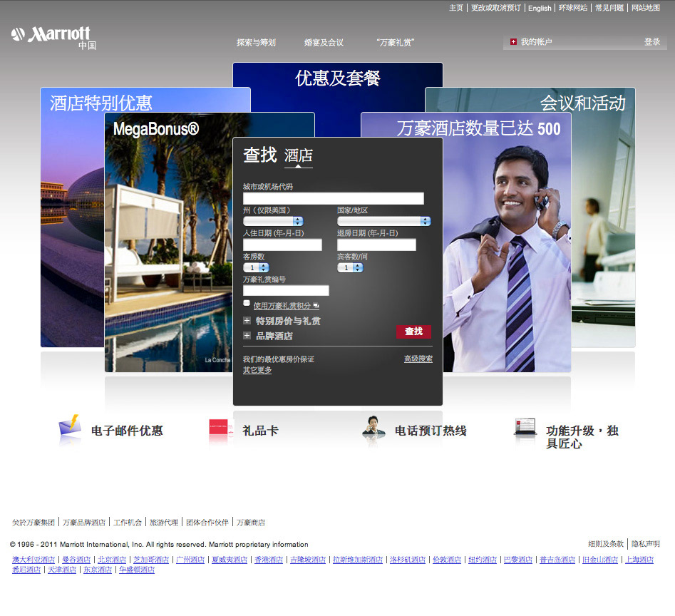Open the 客房数 room count selector

click(256, 267)
